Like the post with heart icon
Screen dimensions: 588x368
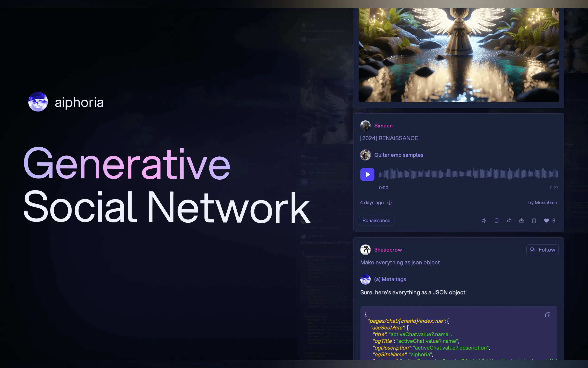(546, 221)
